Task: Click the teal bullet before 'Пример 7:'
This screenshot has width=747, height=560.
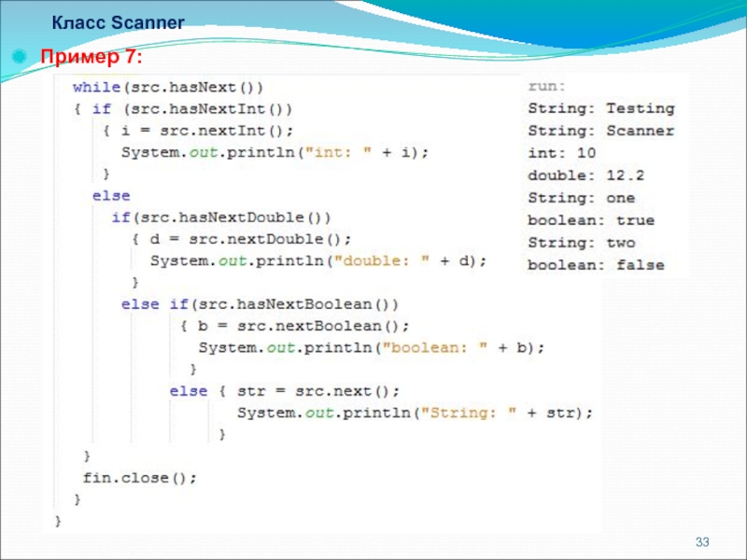Action: [19, 57]
